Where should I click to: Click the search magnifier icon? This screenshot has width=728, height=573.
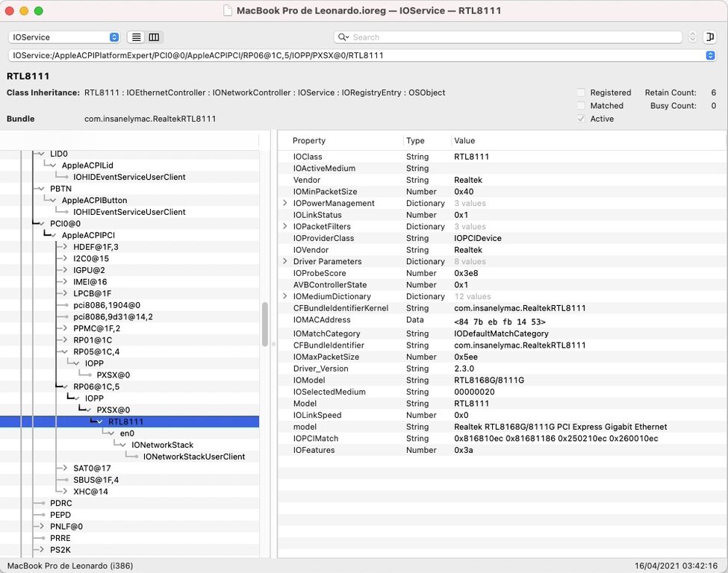coord(343,37)
